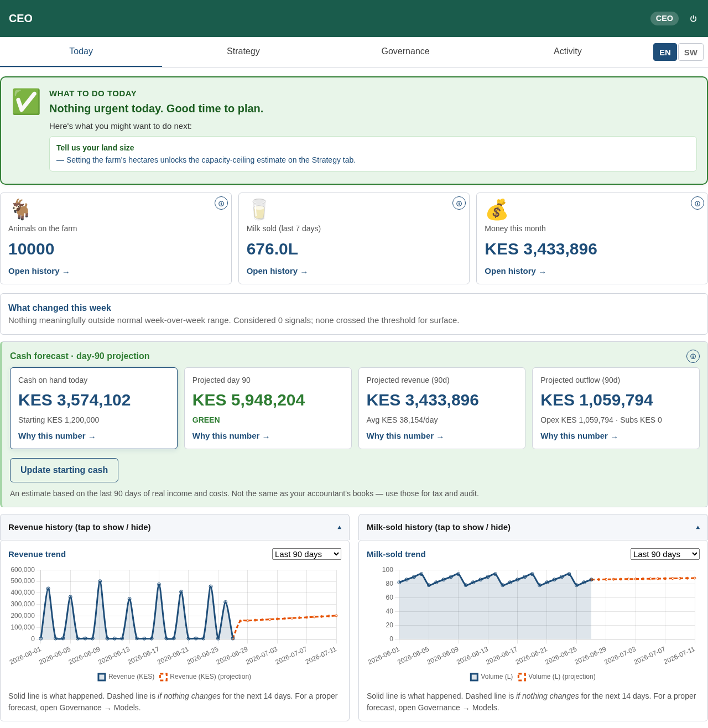Click Update starting cash button
Image resolution: width=708 pixels, height=728 pixels.
click(64, 470)
